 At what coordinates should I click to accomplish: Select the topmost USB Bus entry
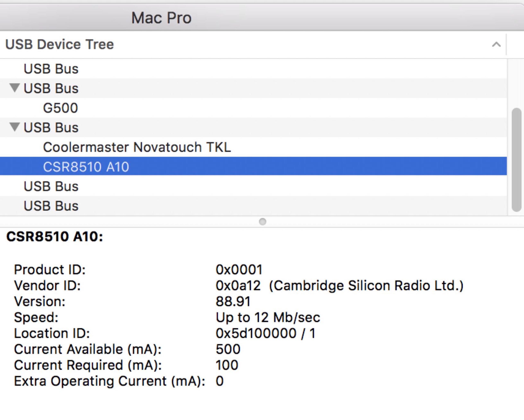coord(51,69)
